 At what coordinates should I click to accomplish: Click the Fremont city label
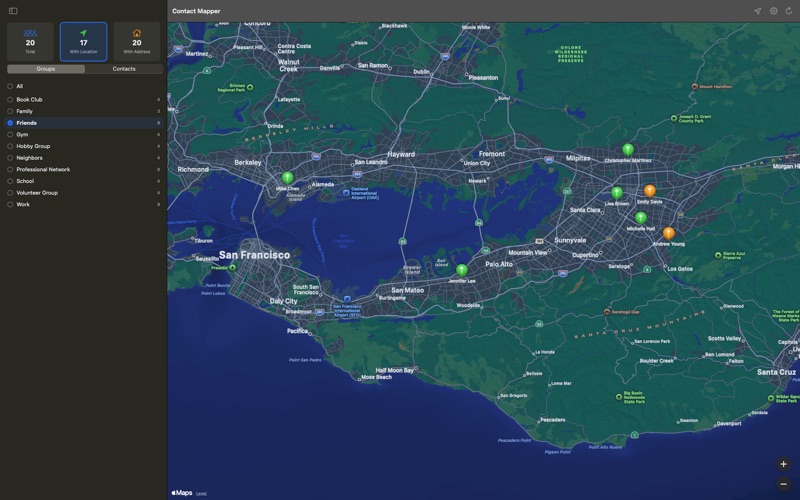pyautogui.click(x=492, y=154)
